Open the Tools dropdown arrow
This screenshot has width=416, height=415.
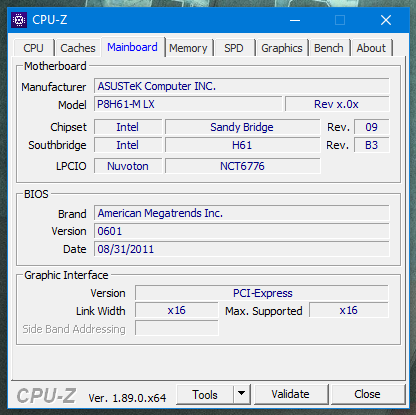242,394
